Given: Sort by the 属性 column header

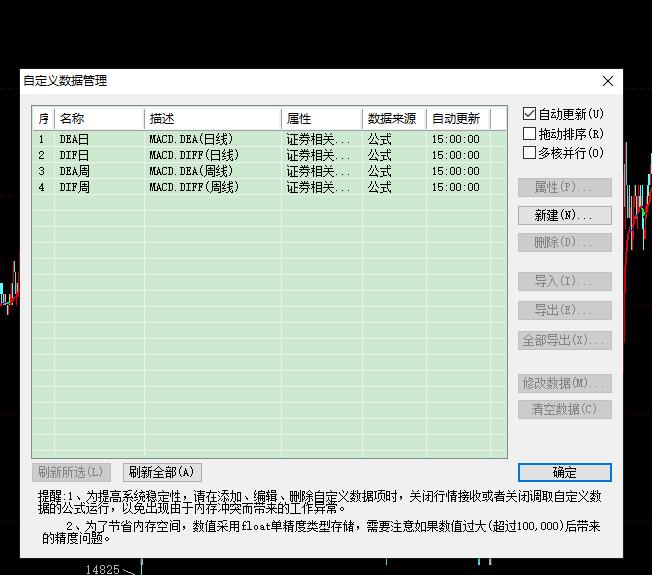Looking at the screenshot, I should click(322, 119).
